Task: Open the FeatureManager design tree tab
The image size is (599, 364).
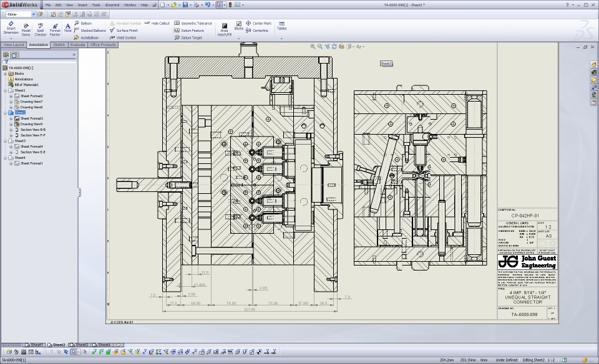Action: click(6, 55)
